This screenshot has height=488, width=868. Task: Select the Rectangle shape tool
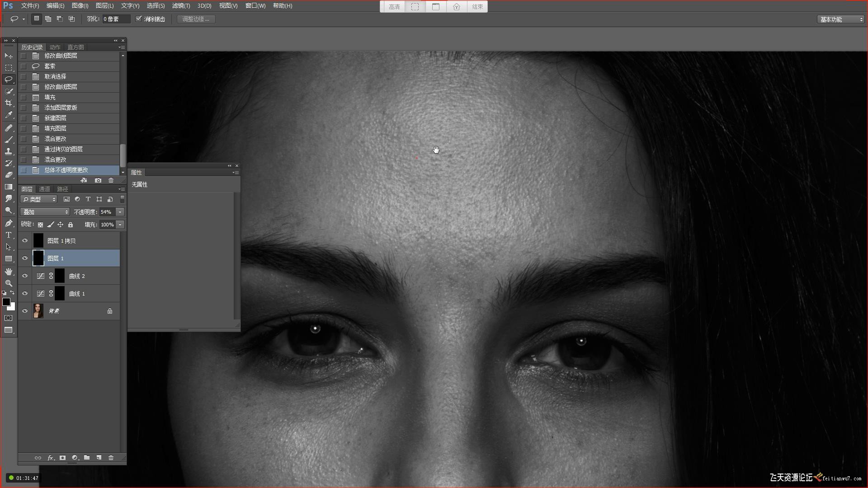[9, 258]
